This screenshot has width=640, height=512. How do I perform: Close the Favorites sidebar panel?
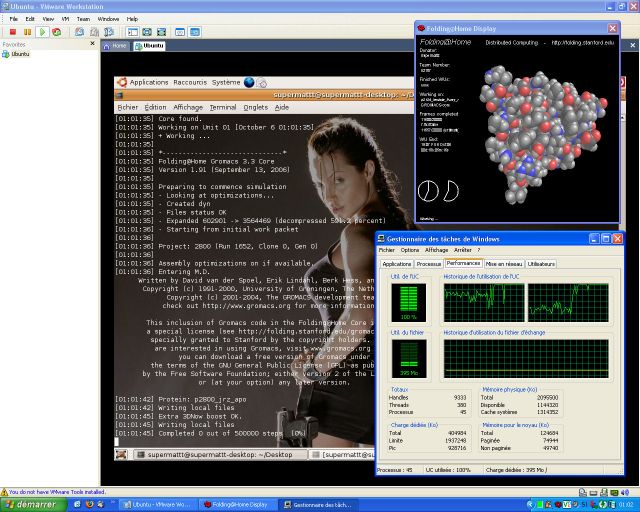point(92,43)
